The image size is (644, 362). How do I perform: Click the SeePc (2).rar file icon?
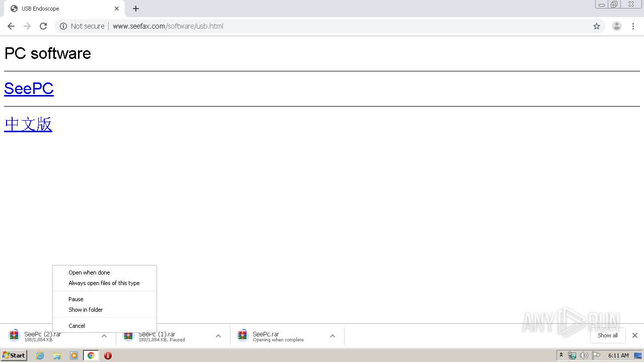(x=14, y=336)
